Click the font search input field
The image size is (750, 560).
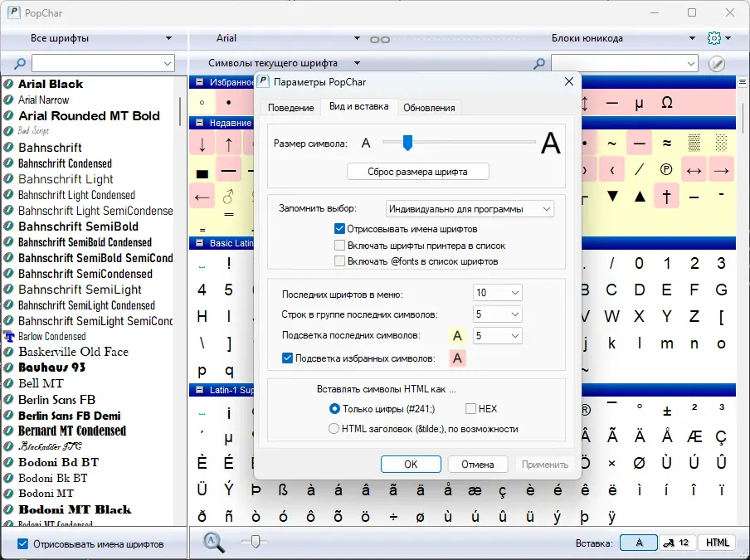[104, 63]
